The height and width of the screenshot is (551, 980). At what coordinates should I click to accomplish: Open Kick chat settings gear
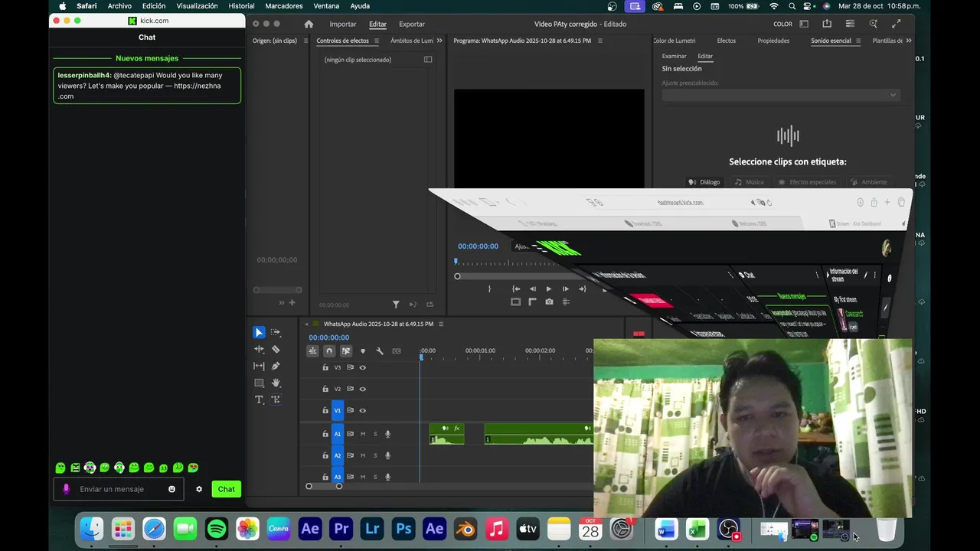199,489
